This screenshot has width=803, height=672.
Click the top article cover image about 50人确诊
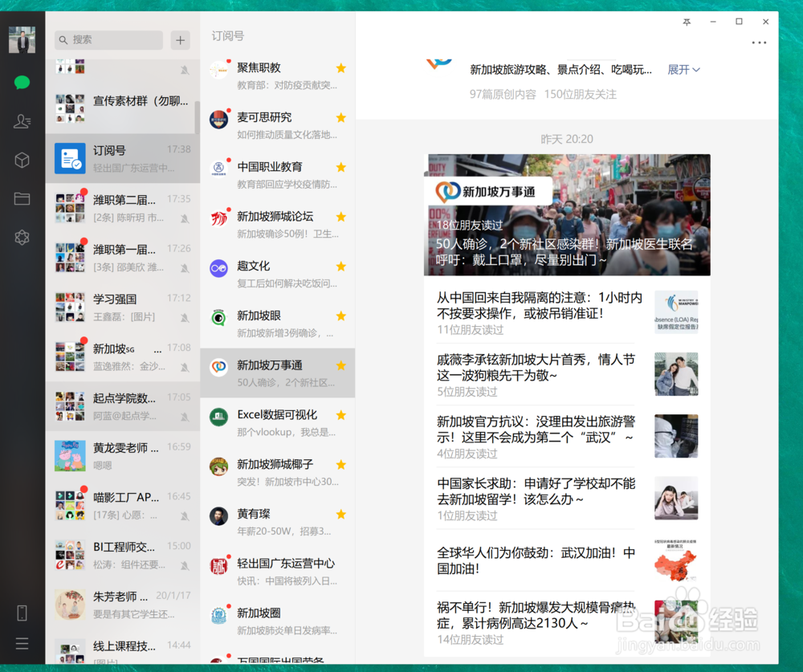point(567,214)
